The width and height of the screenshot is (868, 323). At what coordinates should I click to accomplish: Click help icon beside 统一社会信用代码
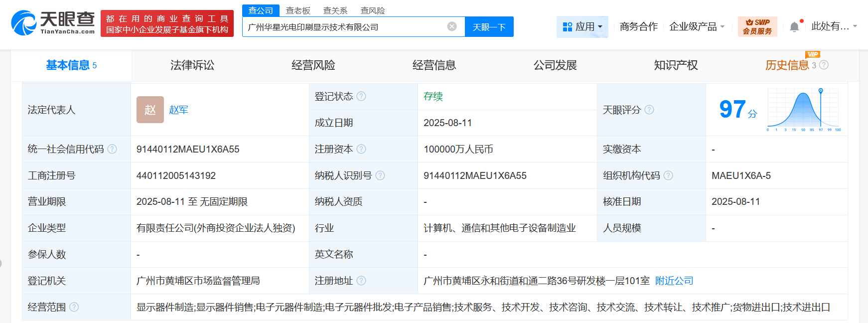click(112, 149)
